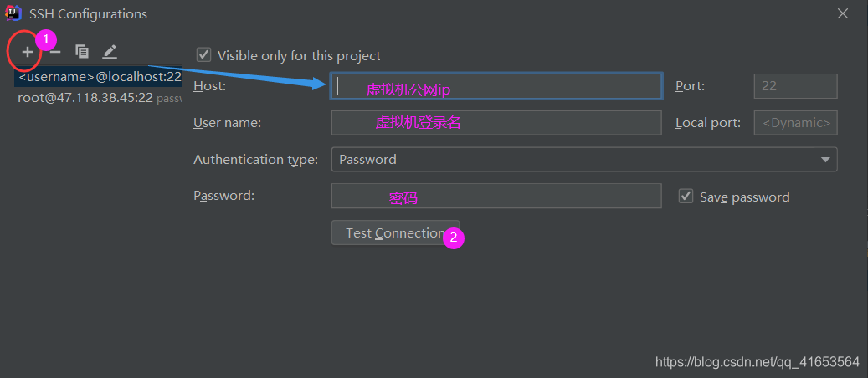
Task: Click the Authentication type text label
Action: point(256,160)
